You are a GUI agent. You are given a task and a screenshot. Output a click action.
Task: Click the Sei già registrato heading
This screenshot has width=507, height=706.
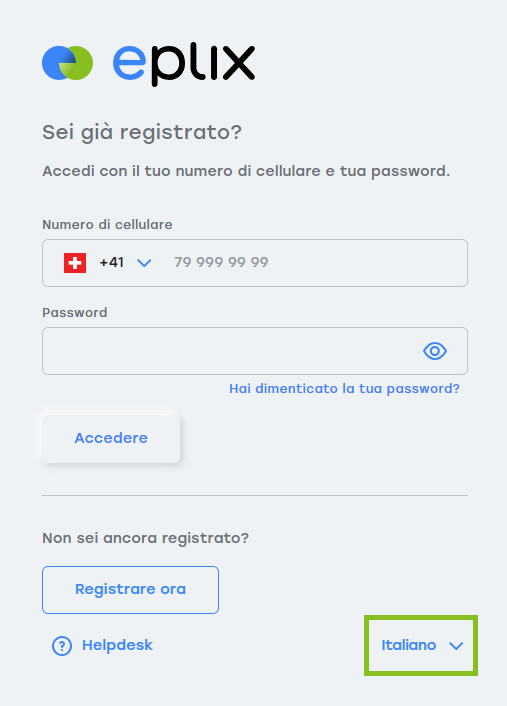coord(142,133)
